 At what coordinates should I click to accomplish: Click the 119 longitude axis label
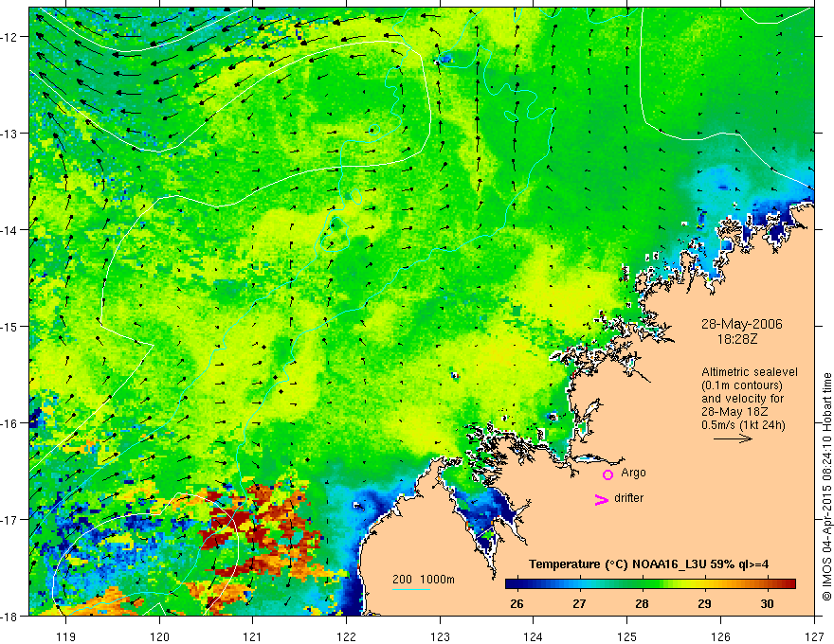(65, 636)
